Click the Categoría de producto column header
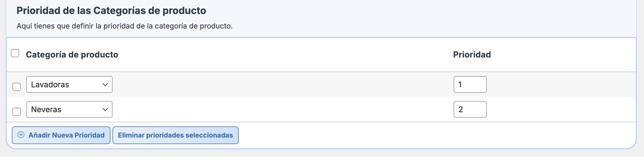Viewport: 644px width, 157px height. click(x=72, y=55)
